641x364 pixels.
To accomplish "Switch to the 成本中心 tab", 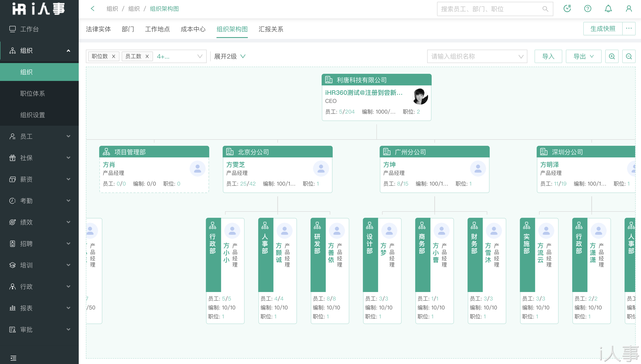I will point(193,29).
